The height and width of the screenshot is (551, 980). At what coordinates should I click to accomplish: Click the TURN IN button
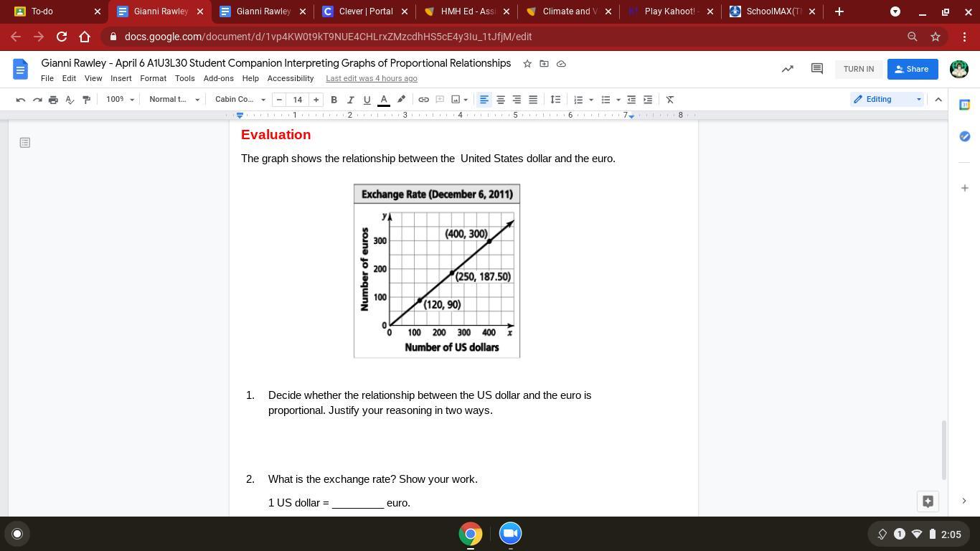859,69
